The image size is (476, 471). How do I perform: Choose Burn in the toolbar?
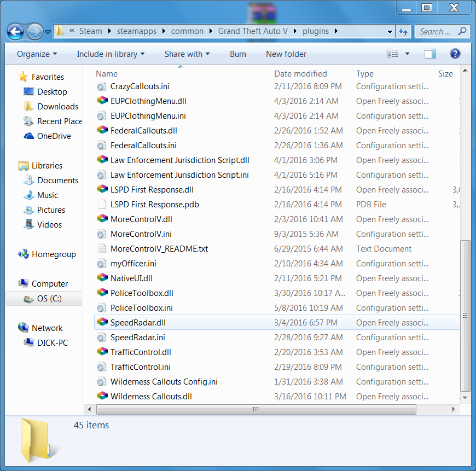click(237, 54)
